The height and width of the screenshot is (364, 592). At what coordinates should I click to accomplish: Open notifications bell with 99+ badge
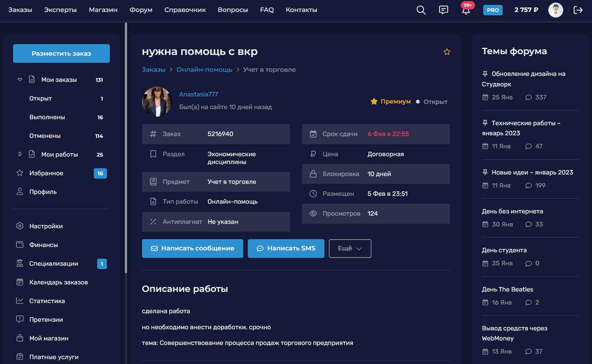tap(466, 10)
